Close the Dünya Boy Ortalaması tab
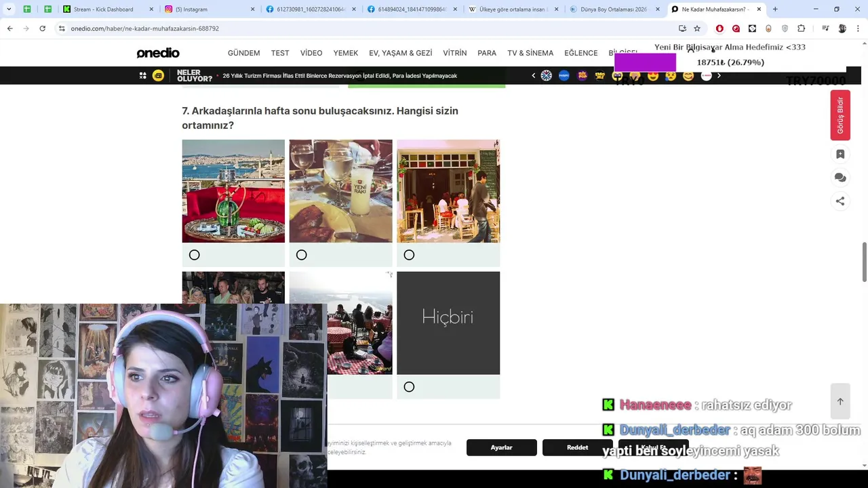The width and height of the screenshot is (868, 488). tap(658, 9)
